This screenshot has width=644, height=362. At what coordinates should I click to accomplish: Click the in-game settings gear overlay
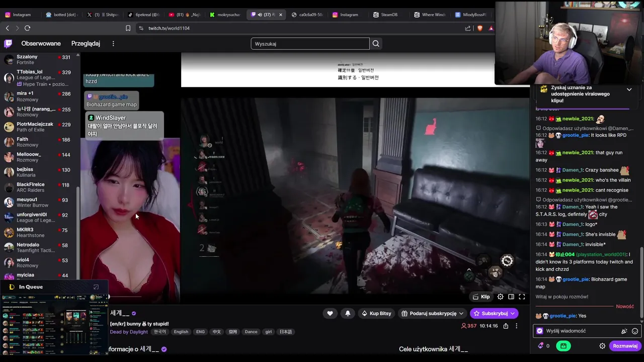(507, 260)
